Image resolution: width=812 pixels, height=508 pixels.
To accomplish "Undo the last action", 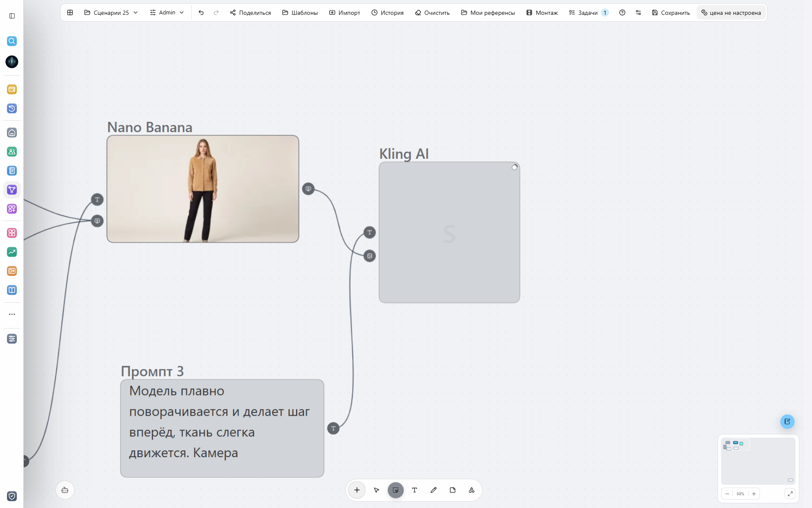I will point(201,13).
